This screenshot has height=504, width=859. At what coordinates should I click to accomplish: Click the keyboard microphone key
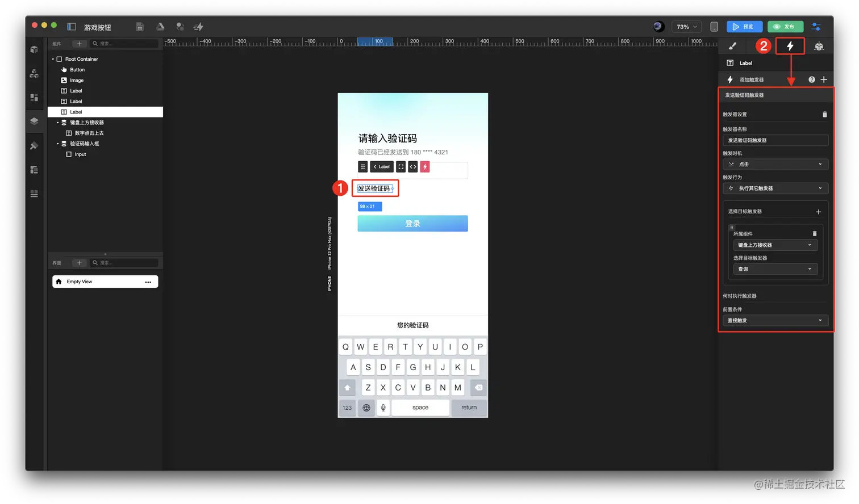click(x=383, y=408)
